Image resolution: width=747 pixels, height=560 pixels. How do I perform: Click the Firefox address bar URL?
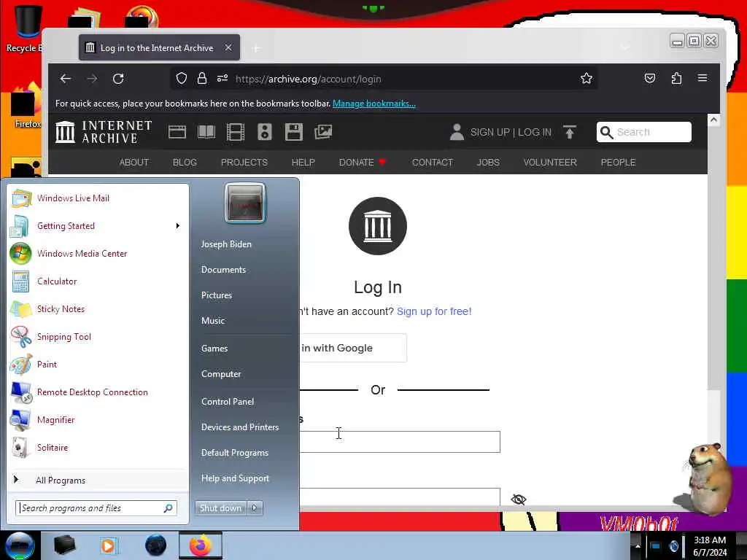(309, 79)
